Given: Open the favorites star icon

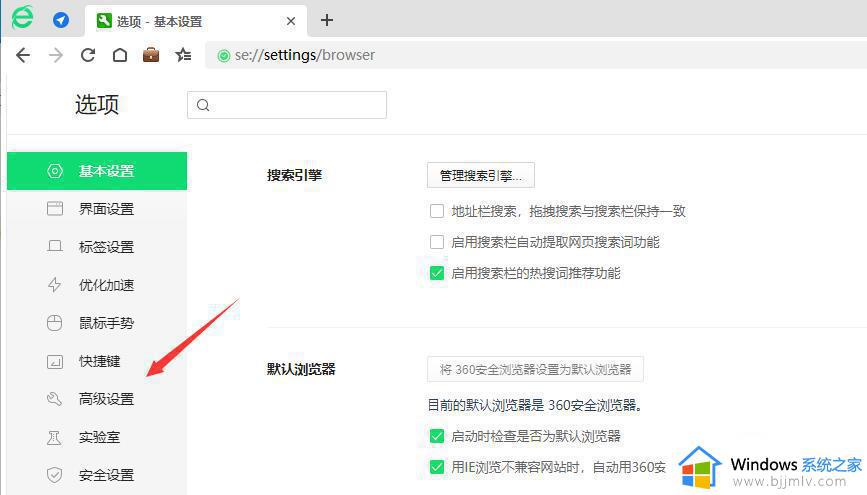Looking at the screenshot, I should 183,55.
